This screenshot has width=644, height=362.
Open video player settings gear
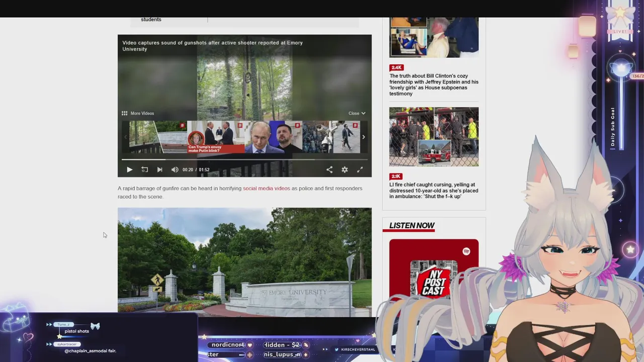[345, 170]
